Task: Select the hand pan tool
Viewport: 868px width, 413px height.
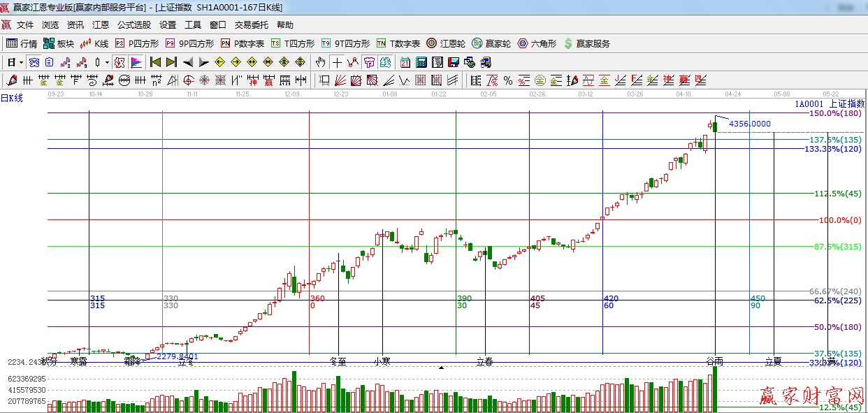Action: [321, 62]
